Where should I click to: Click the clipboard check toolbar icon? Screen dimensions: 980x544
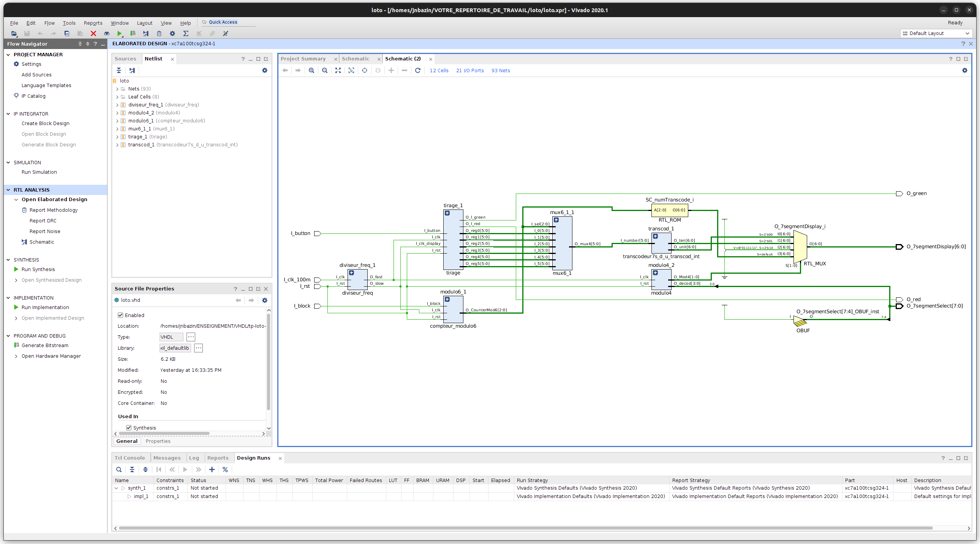pos(159,33)
